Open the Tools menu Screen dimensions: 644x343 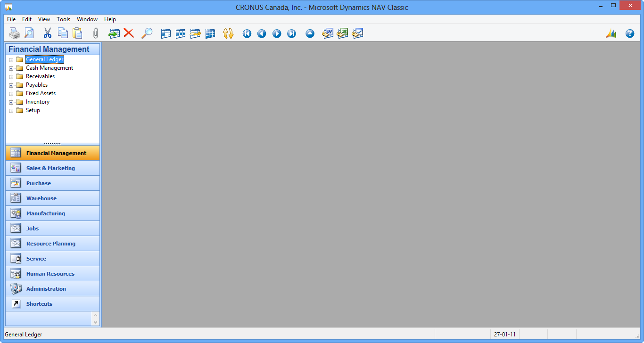(x=63, y=19)
